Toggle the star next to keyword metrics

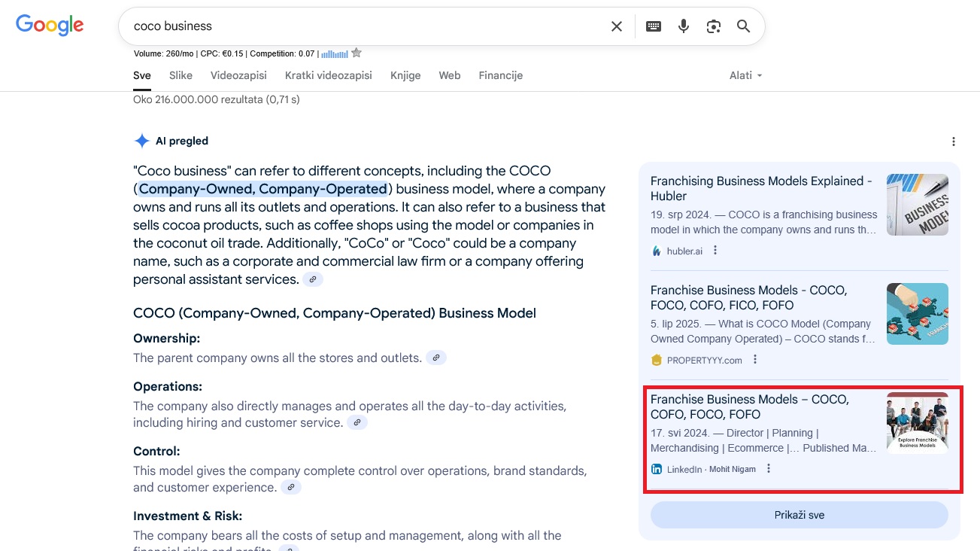(x=356, y=53)
